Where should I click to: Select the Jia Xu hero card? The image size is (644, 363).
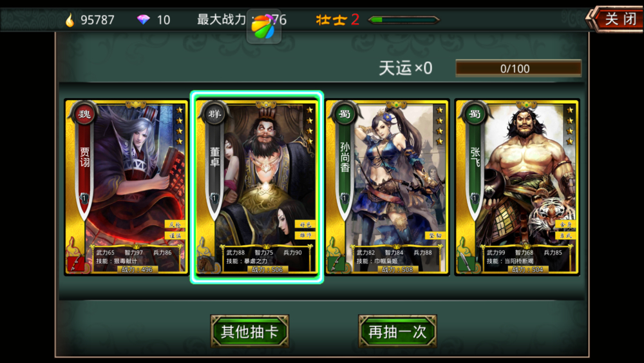(126, 187)
